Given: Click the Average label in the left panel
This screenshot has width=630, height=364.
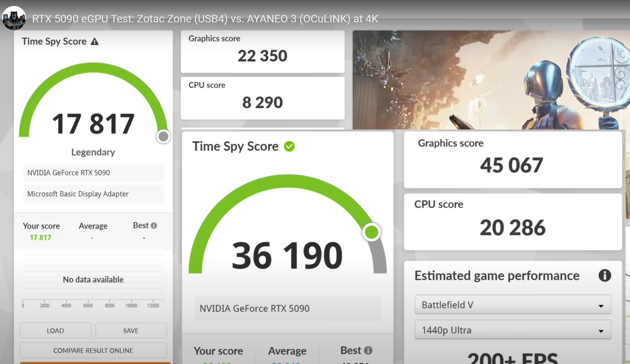Looking at the screenshot, I should click(93, 226).
